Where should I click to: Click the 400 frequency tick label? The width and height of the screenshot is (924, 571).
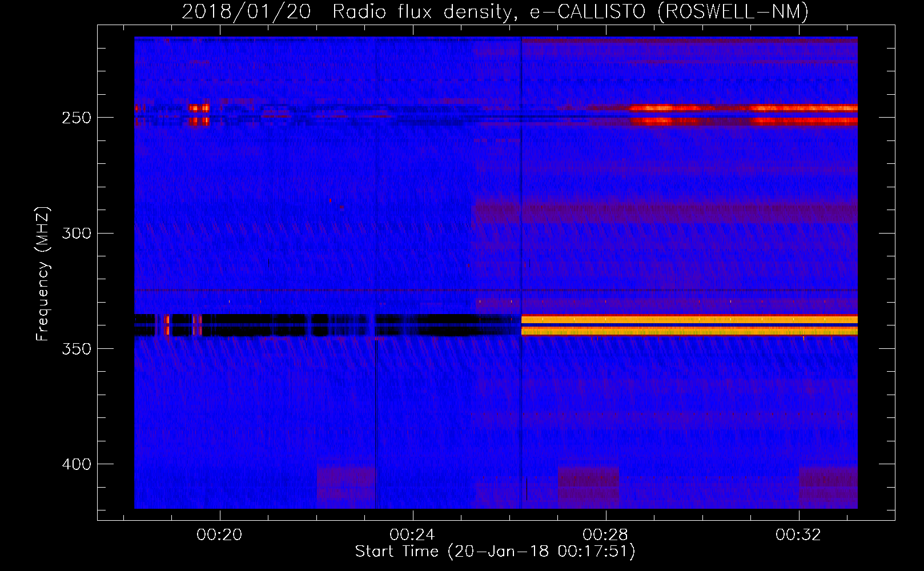coord(77,464)
